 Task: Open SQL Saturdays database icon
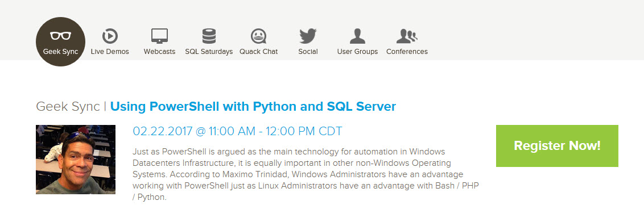(209, 36)
